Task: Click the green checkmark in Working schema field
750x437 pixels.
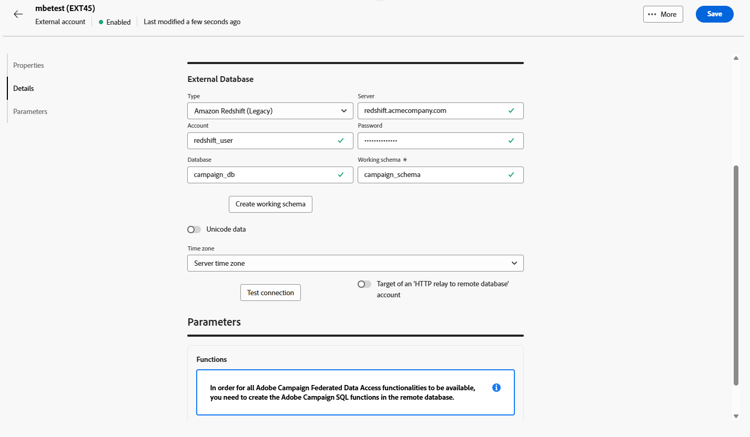Action: point(511,175)
